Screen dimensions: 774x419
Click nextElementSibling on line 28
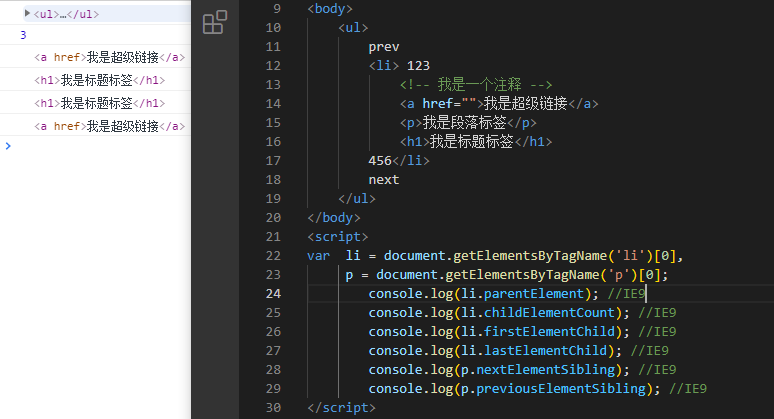pos(545,370)
